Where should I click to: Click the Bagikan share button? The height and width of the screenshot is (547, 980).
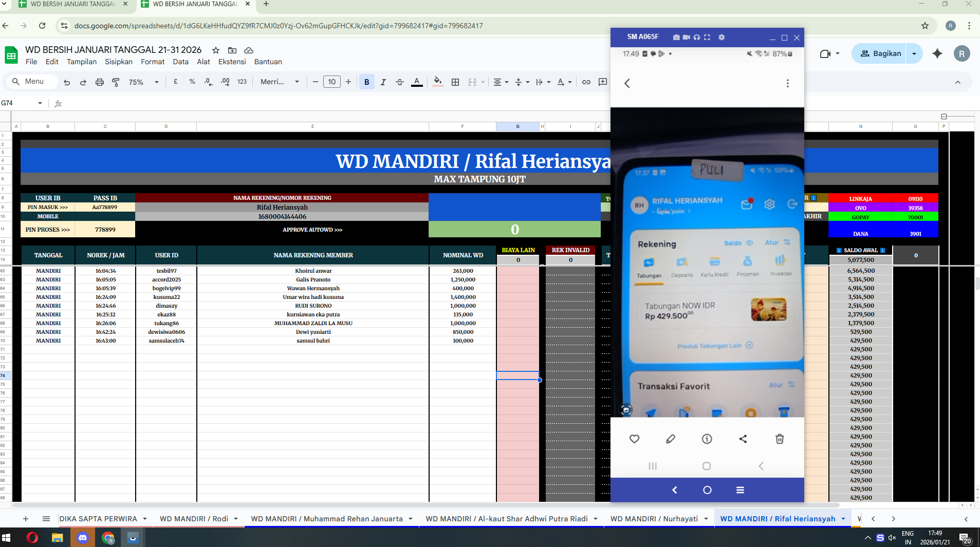tap(881, 53)
